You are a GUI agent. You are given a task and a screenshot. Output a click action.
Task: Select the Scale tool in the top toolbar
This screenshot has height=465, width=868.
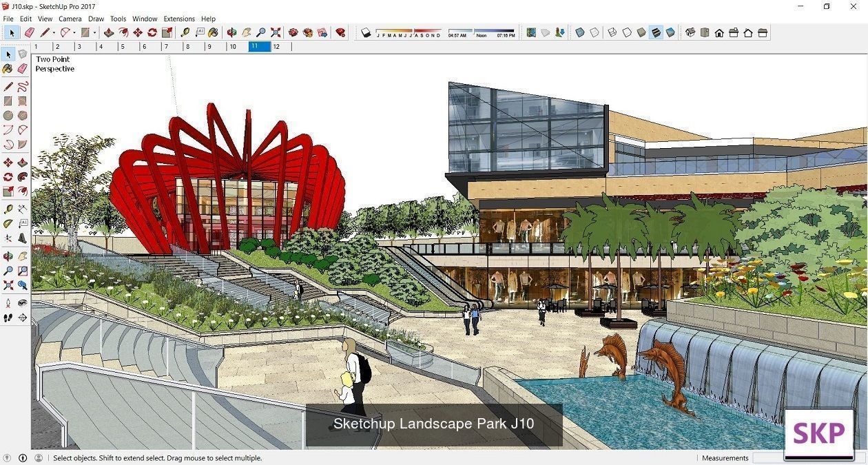coord(167,32)
